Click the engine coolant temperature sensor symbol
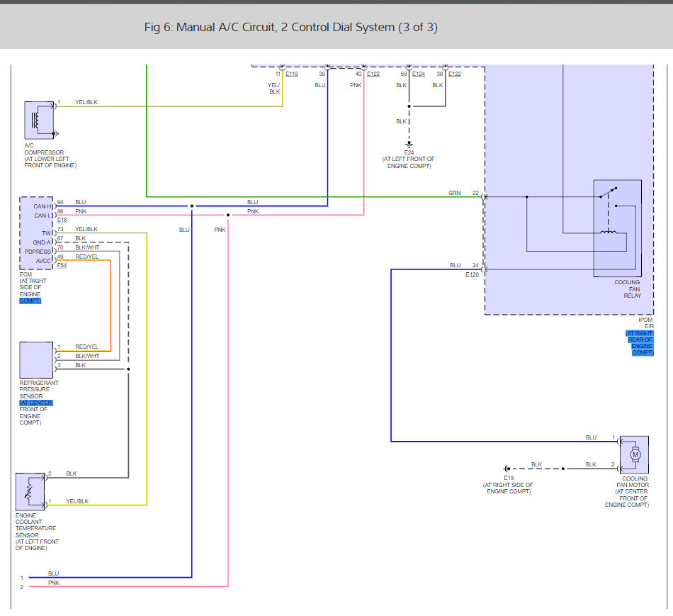Screen dimensions: 673x616 coord(30,491)
